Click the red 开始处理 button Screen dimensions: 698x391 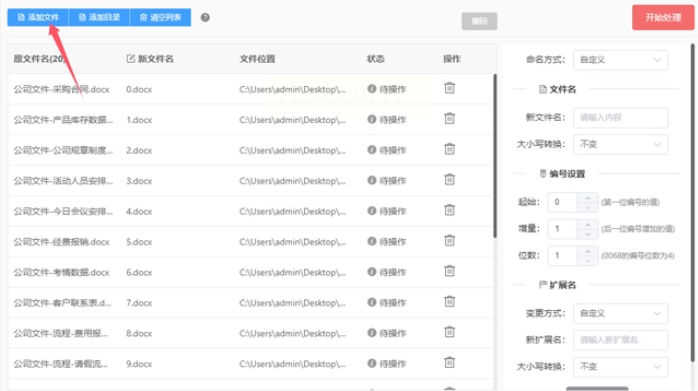coord(663,17)
